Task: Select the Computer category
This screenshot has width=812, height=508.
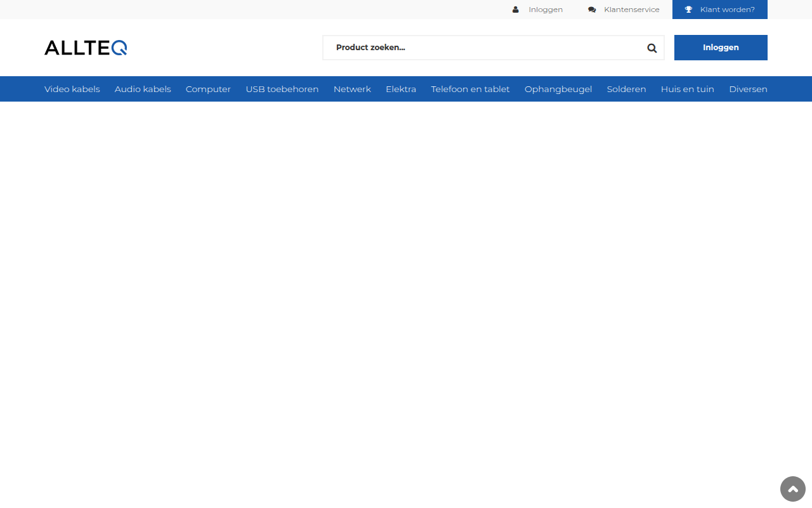Action: click(x=208, y=89)
